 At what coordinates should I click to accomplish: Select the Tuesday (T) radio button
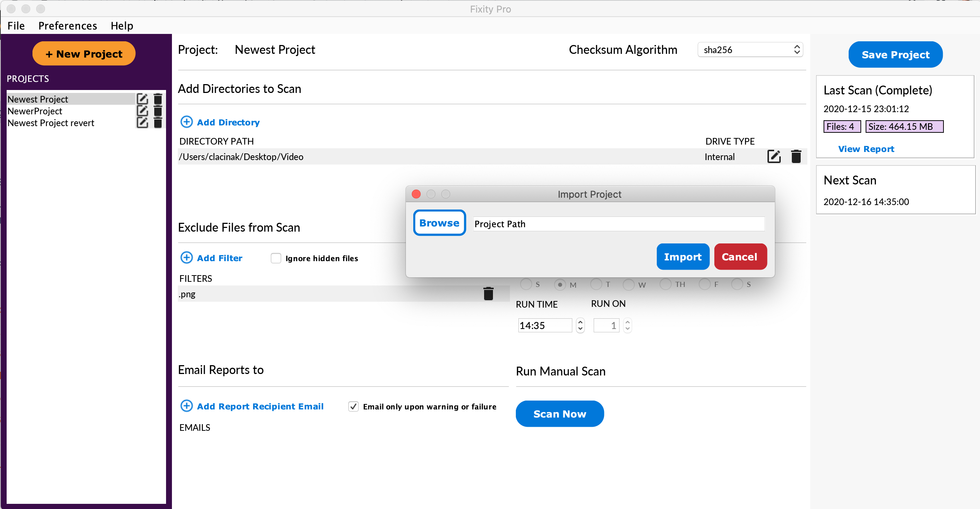click(596, 284)
